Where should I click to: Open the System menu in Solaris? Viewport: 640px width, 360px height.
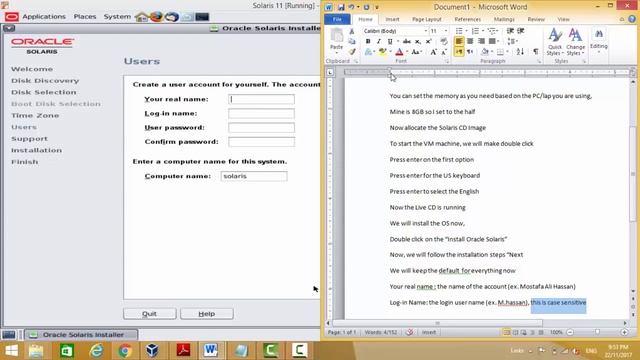click(117, 17)
